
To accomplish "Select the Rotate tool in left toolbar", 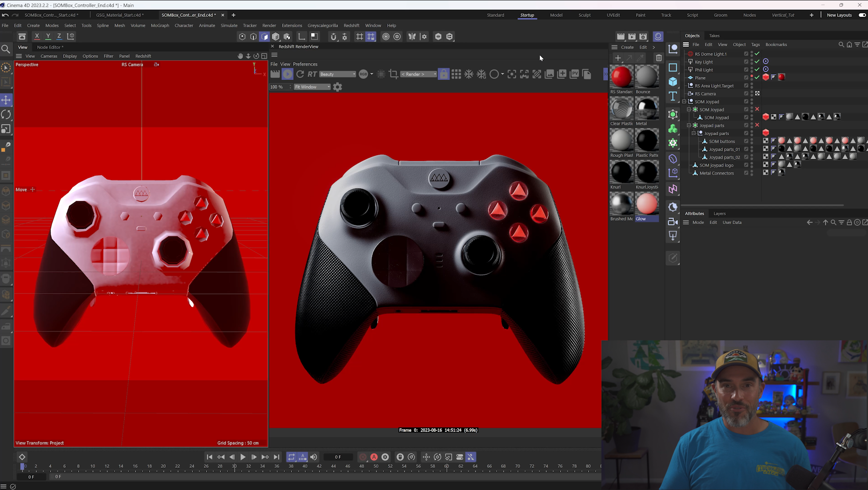I will [6, 114].
